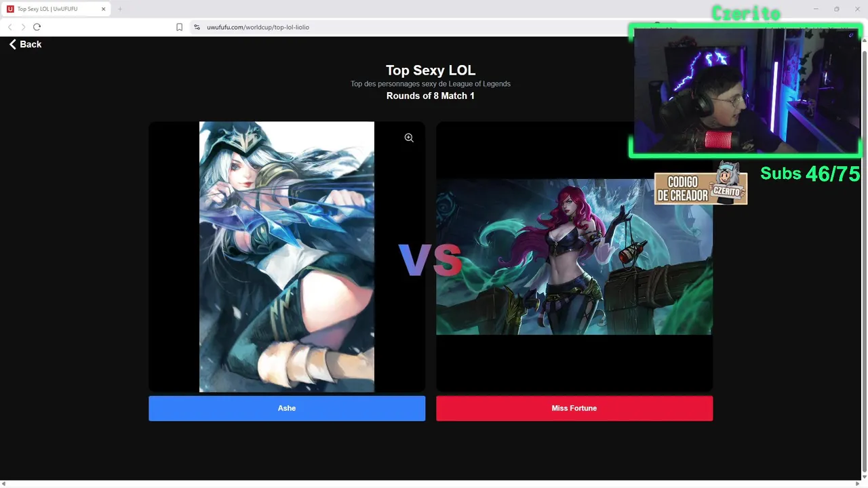Click the 'Top Sexy LOL' page title
Image resolution: width=868 pixels, height=488 pixels.
click(x=431, y=70)
